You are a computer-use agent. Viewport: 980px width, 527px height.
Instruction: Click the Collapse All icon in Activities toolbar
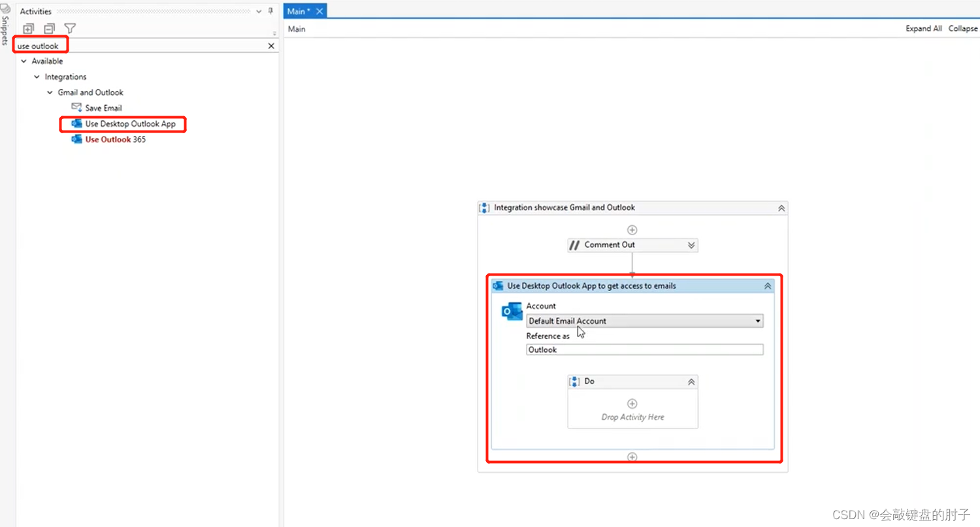click(49, 28)
